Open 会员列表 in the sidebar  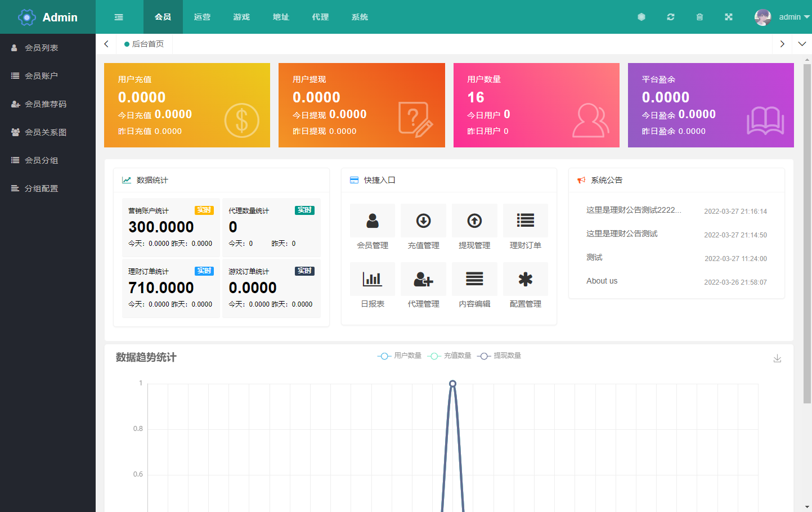(x=48, y=48)
